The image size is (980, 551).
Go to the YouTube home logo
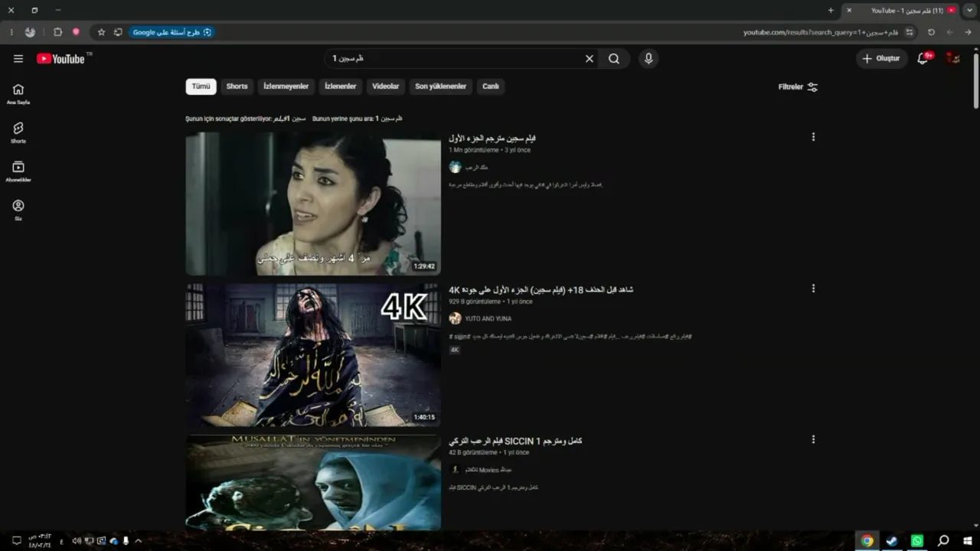tap(60, 59)
